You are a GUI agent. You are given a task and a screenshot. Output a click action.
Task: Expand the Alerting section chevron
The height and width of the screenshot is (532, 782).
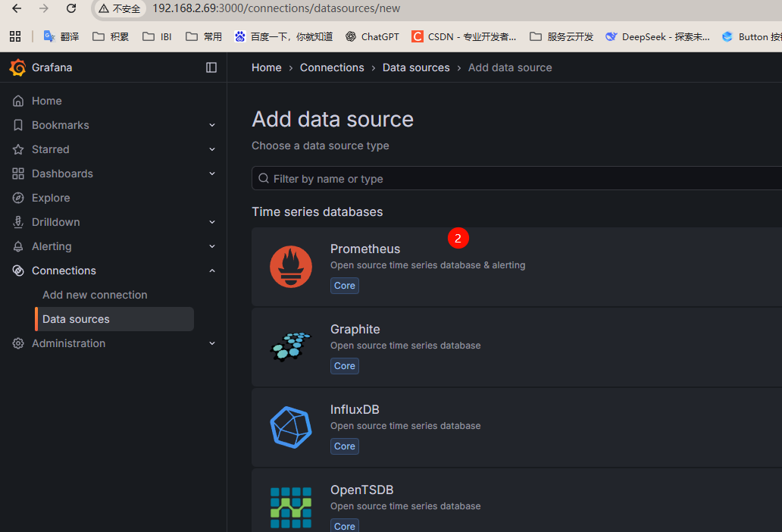pyautogui.click(x=212, y=246)
